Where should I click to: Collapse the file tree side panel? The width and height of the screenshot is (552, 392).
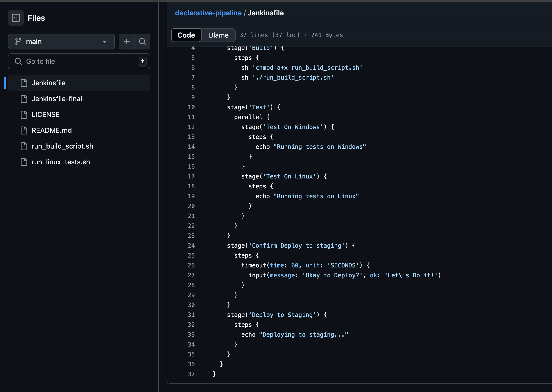[16, 18]
